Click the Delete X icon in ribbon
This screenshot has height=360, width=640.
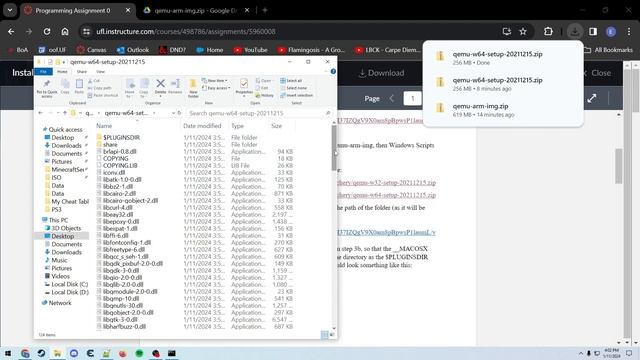coord(160,84)
